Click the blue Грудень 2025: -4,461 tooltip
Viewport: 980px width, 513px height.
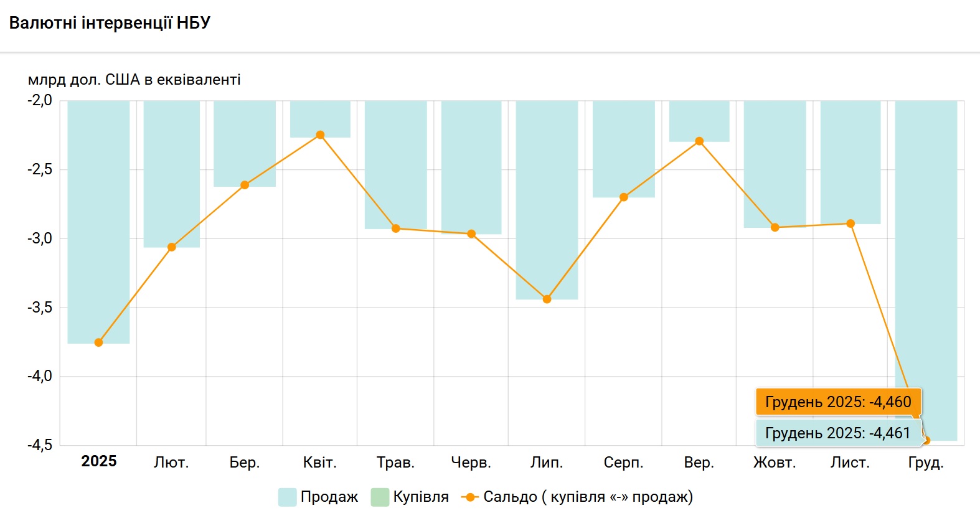click(x=837, y=433)
